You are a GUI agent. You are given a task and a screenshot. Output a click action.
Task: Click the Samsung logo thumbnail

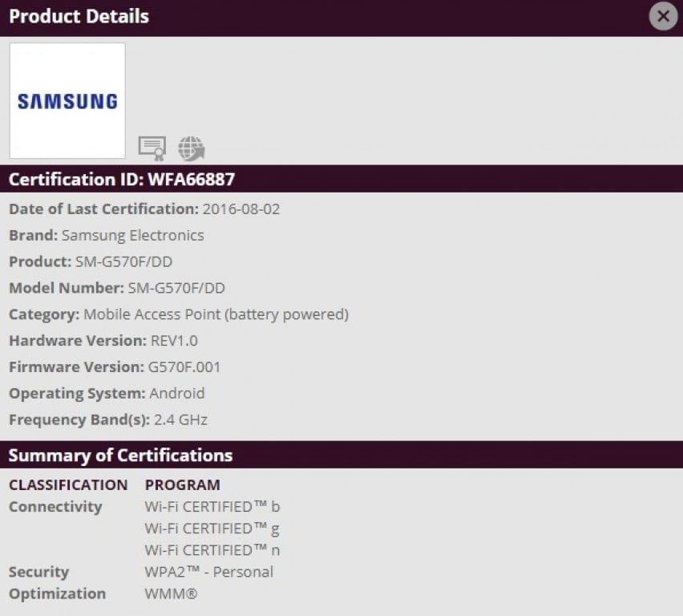[x=67, y=100]
